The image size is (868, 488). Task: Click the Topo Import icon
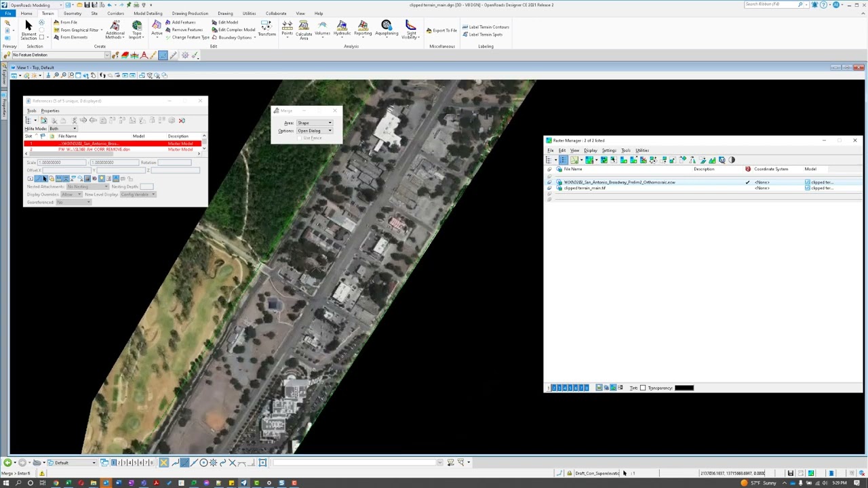137,30
